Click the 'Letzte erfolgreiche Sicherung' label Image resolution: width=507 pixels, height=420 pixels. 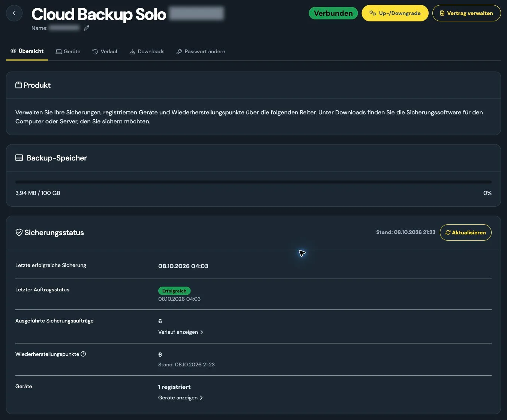pyautogui.click(x=51, y=265)
